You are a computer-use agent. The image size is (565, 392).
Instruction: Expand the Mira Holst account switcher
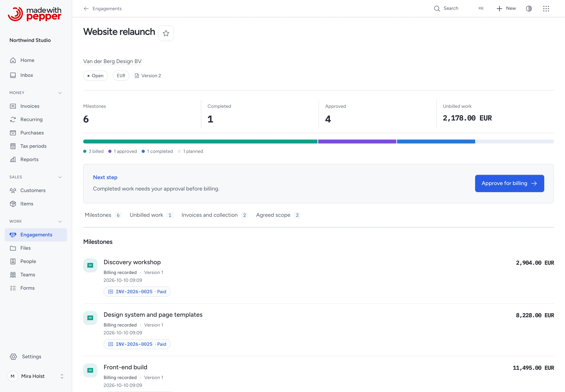click(x=36, y=376)
